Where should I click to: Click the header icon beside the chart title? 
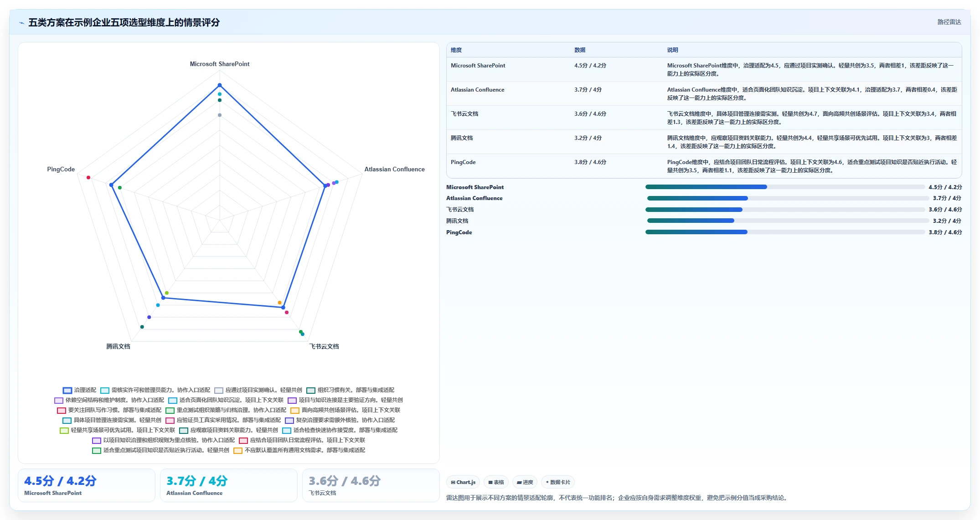pyautogui.click(x=21, y=23)
